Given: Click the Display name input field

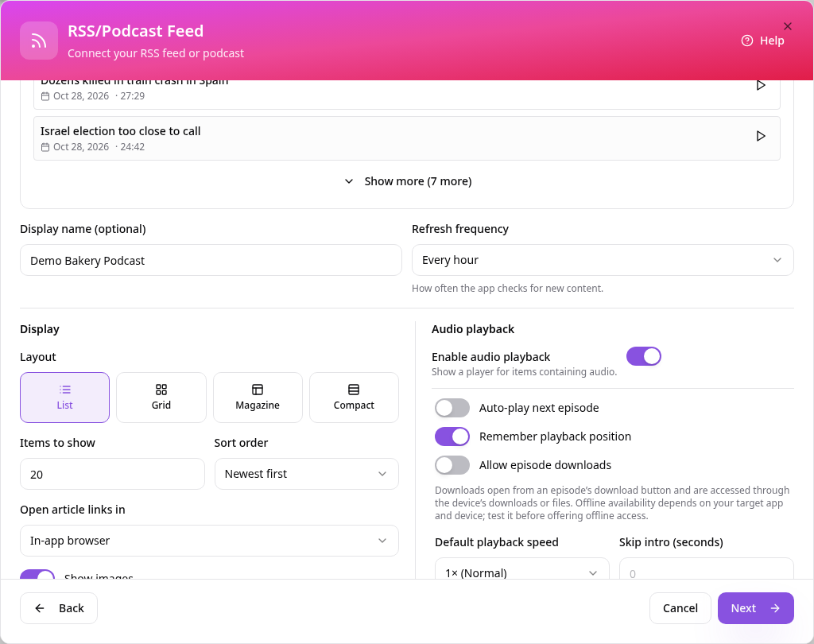Looking at the screenshot, I should click(x=211, y=260).
